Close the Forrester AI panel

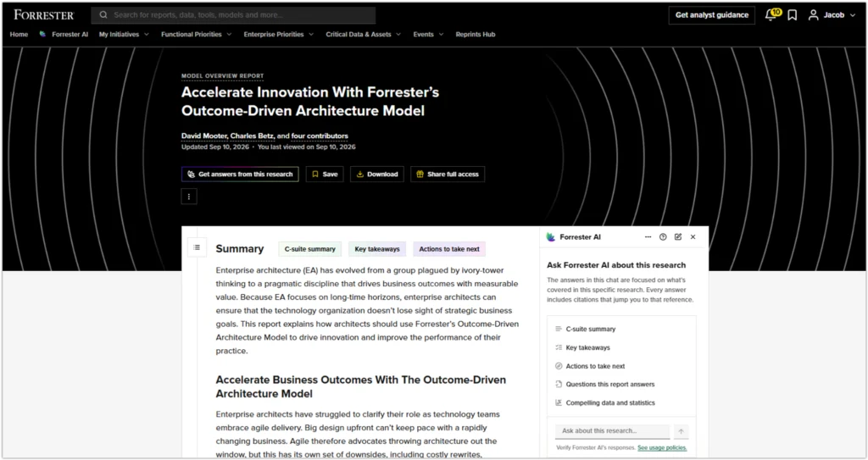[693, 237]
